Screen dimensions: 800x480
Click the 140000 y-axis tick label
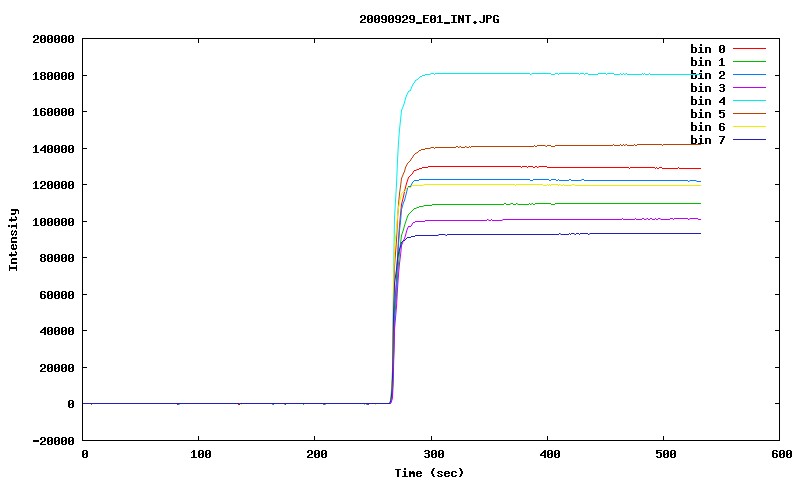pyautogui.click(x=53, y=149)
